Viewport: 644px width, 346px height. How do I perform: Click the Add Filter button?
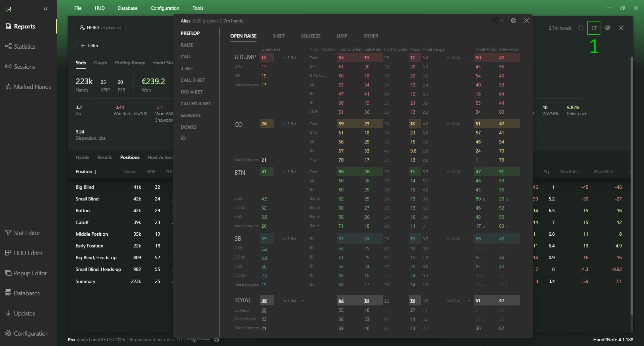[90, 46]
